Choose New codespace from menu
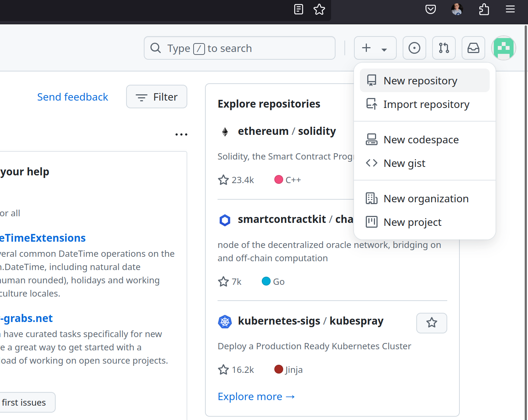Image resolution: width=528 pixels, height=420 pixels. point(425,140)
